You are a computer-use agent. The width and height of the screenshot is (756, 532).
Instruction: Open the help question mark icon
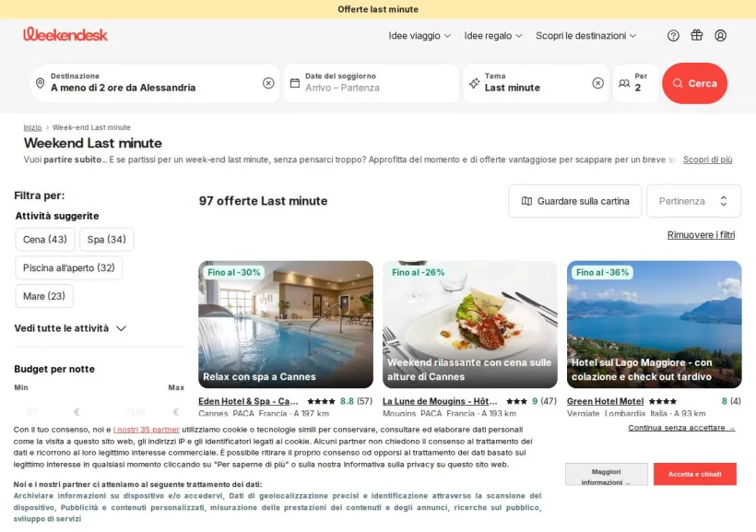[x=673, y=36]
